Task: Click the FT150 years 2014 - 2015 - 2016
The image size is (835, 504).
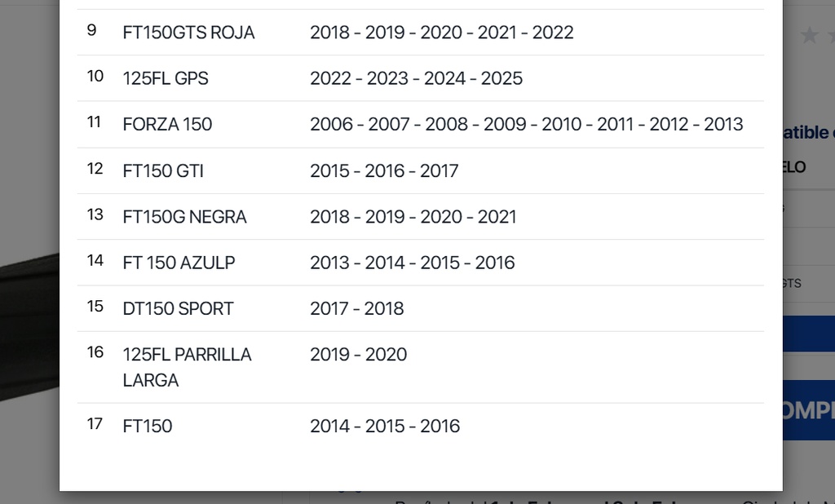Action: [x=385, y=427]
